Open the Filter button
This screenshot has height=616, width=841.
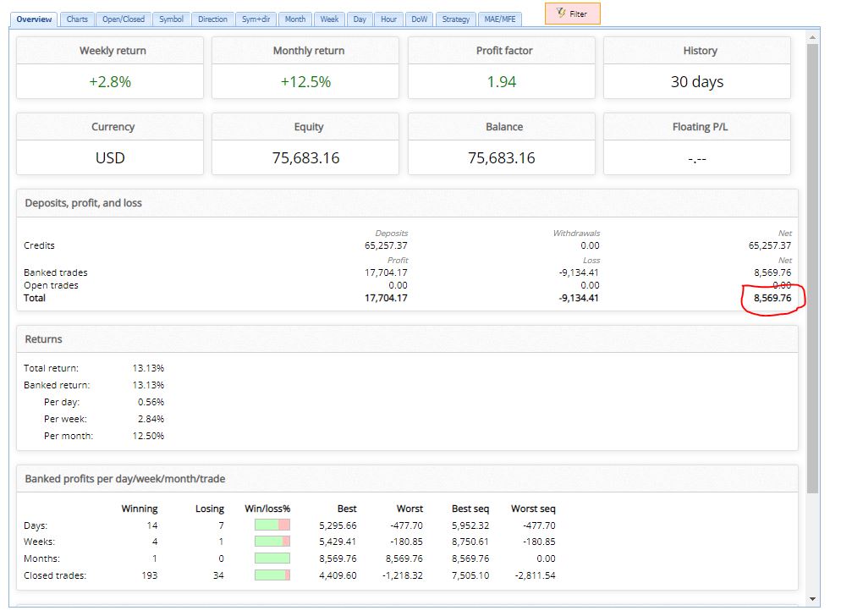pos(572,14)
